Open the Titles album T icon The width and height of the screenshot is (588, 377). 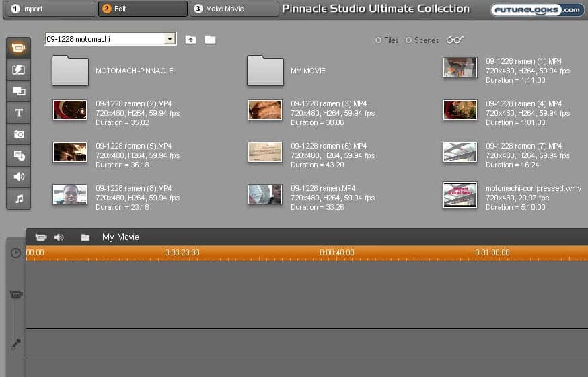click(19, 113)
